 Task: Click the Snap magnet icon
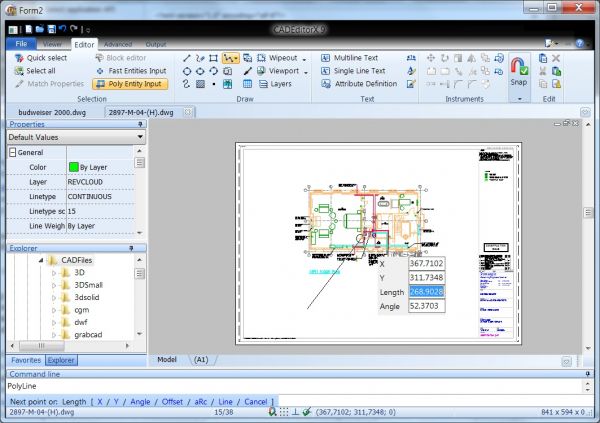518,66
